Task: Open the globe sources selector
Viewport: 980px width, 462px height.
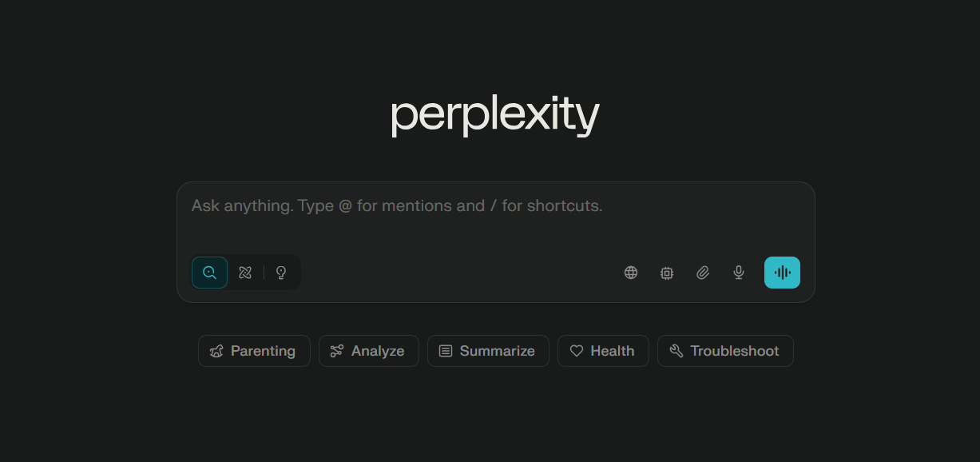Action: click(631, 273)
